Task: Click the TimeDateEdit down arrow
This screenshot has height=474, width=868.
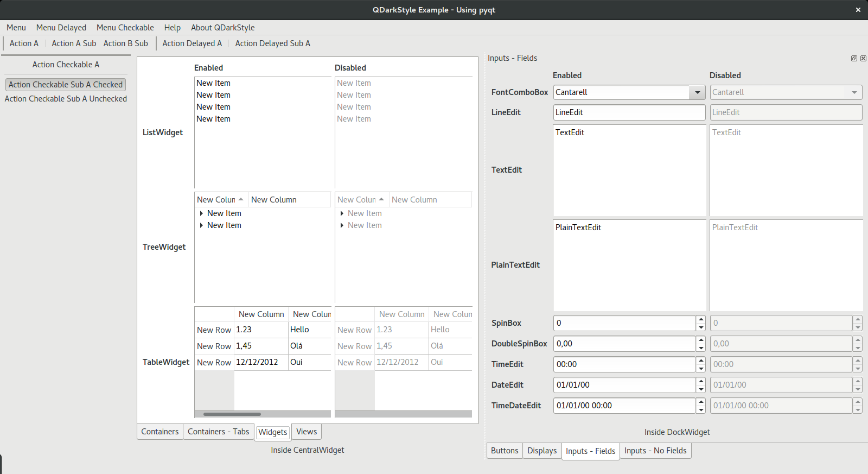Action: pos(701,409)
